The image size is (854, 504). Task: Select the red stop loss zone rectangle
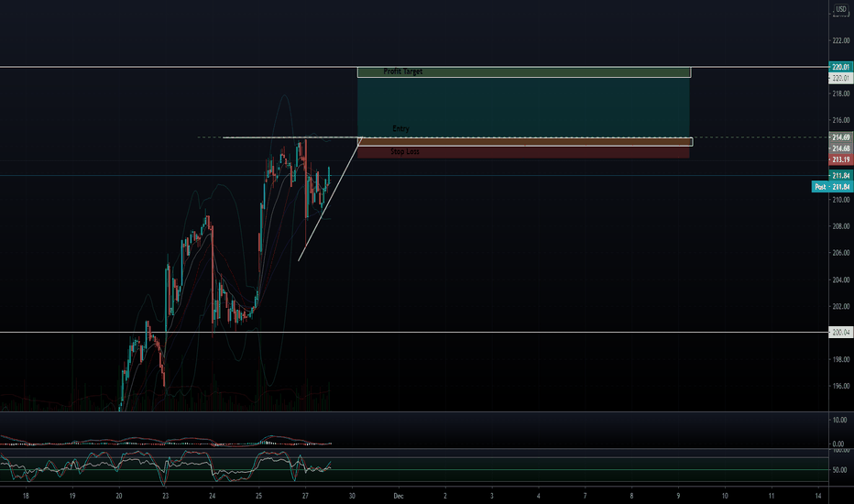click(x=523, y=152)
